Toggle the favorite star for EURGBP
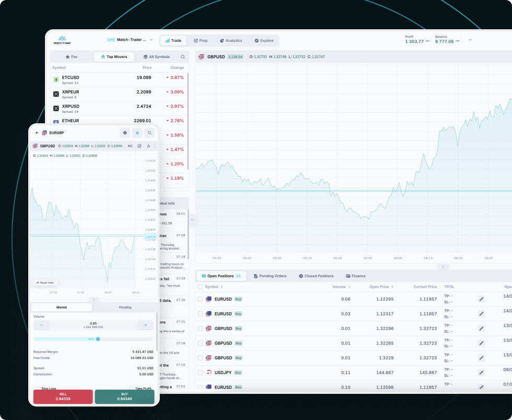This screenshot has height=420, width=512. point(137,133)
